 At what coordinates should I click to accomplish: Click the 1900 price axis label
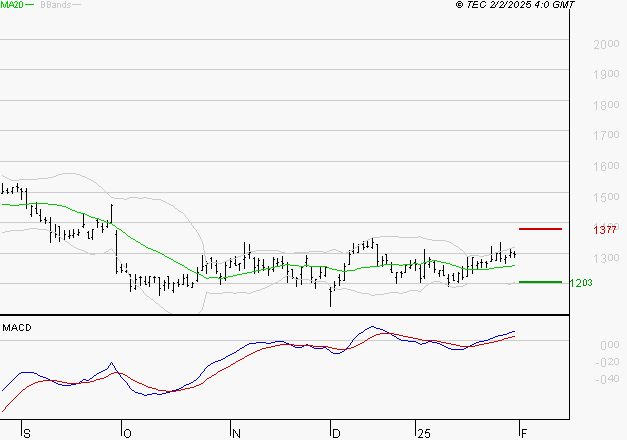point(606,74)
